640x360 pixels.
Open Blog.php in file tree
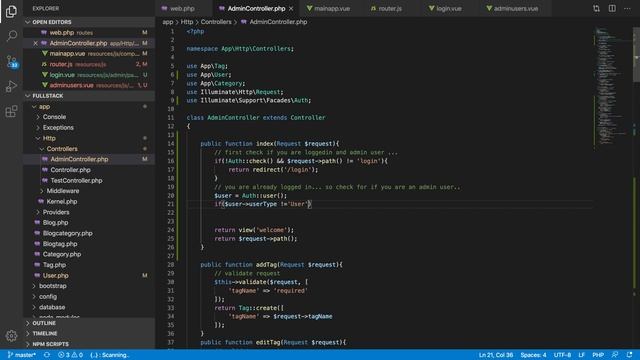[x=89, y=223]
